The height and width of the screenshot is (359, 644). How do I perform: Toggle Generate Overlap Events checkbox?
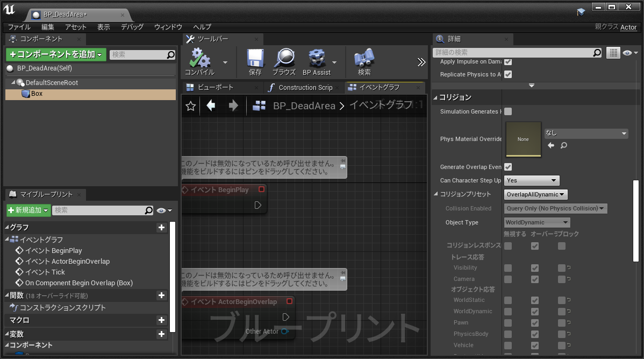point(508,167)
